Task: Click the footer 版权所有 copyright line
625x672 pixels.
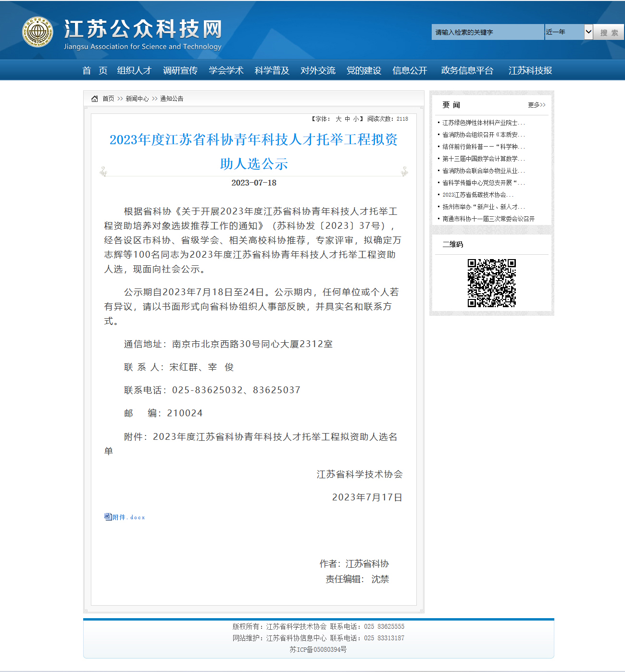Action: coord(318,626)
